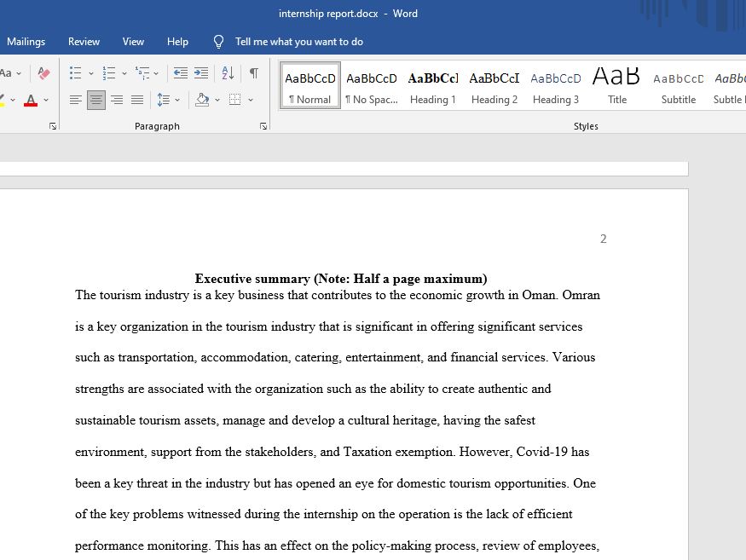Toggle center alignment of the paragraph
The image size is (746, 560).
(x=96, y=100)
